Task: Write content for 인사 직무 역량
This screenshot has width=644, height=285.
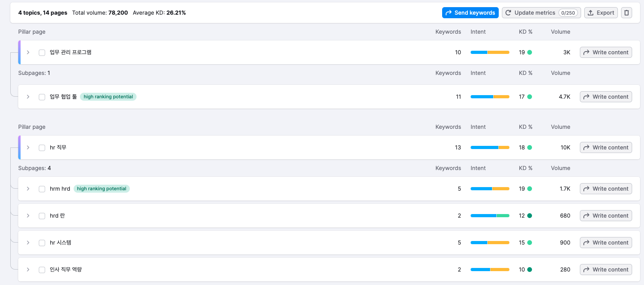Action: pyautogui.click(x=606, y=270)
